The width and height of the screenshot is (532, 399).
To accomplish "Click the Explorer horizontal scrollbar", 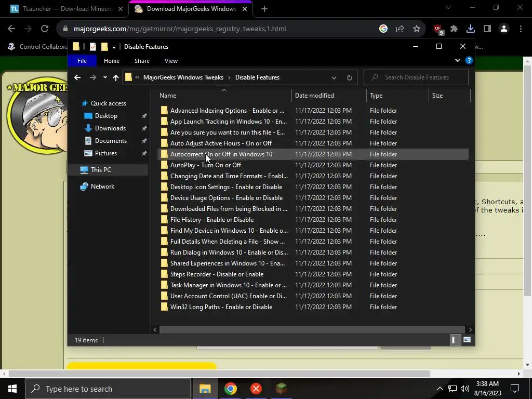I will pos(312,329).
